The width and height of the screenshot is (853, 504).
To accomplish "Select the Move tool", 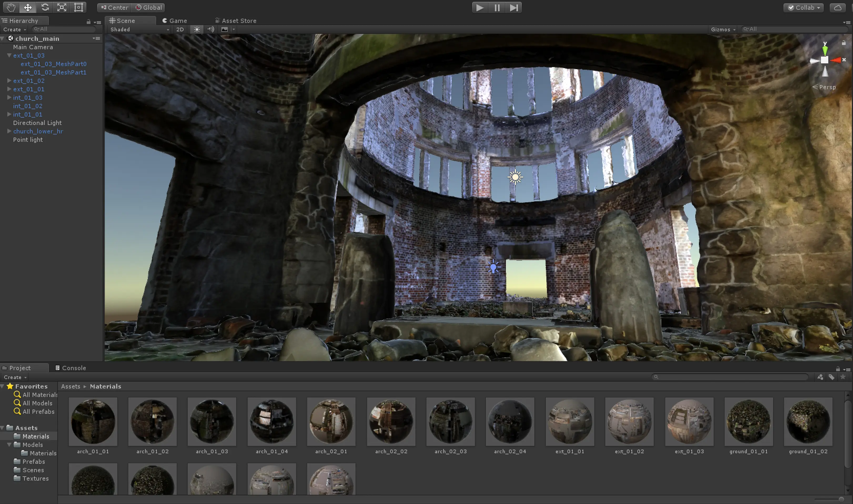I will point(28,7).
